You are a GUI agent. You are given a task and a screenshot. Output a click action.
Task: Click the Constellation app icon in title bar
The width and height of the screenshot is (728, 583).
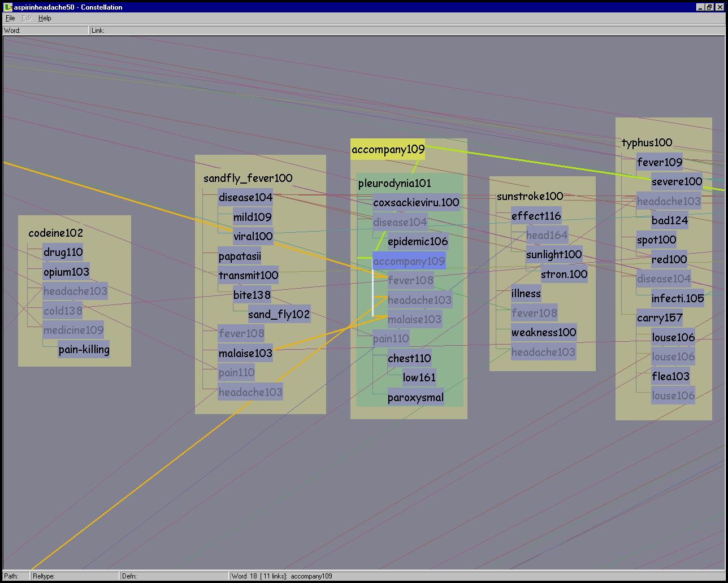point(8,7)
